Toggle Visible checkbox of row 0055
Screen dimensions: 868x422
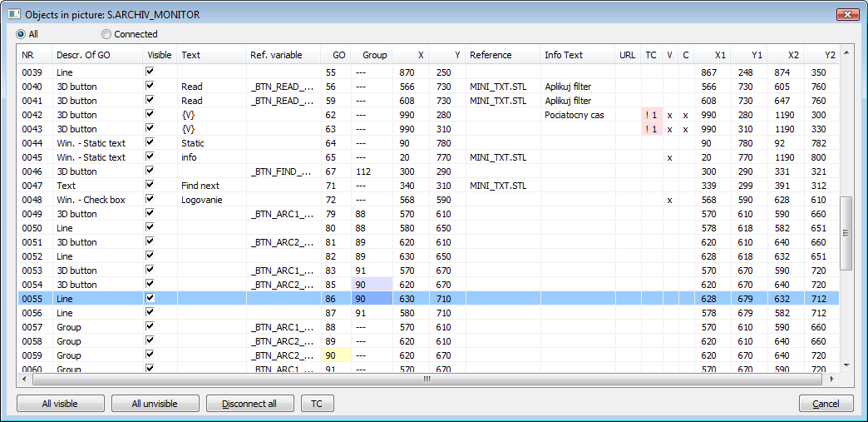click(x=150, y=298)
